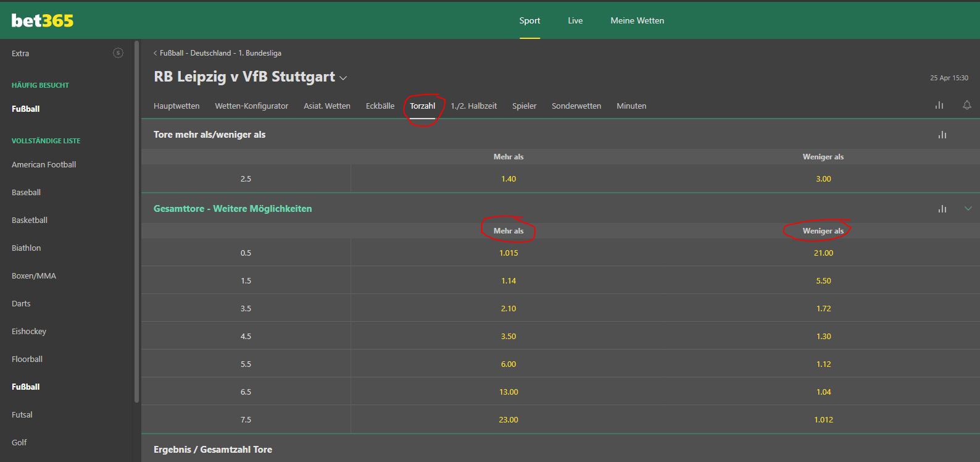
Task: Pick over 4.5 goals odds 3.50
Action: point(509,336)
